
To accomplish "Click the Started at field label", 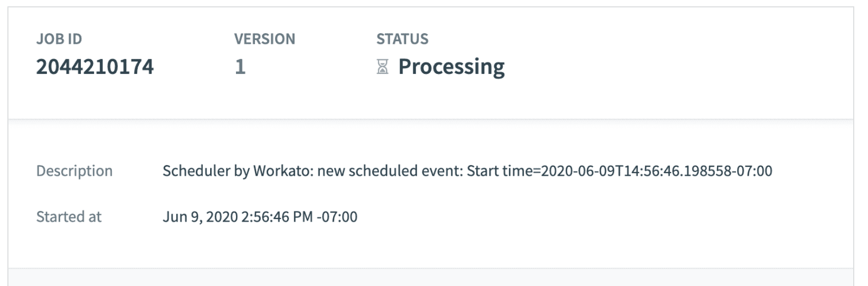I will [69, 217].
